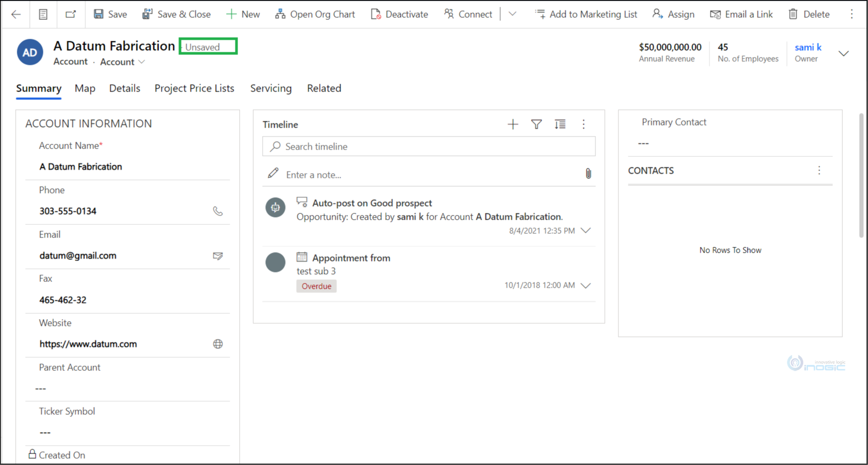Image resolution: width=868 pixels, height=465 pixels.
Task: Open timeline more commands menu
Action: 584,124
